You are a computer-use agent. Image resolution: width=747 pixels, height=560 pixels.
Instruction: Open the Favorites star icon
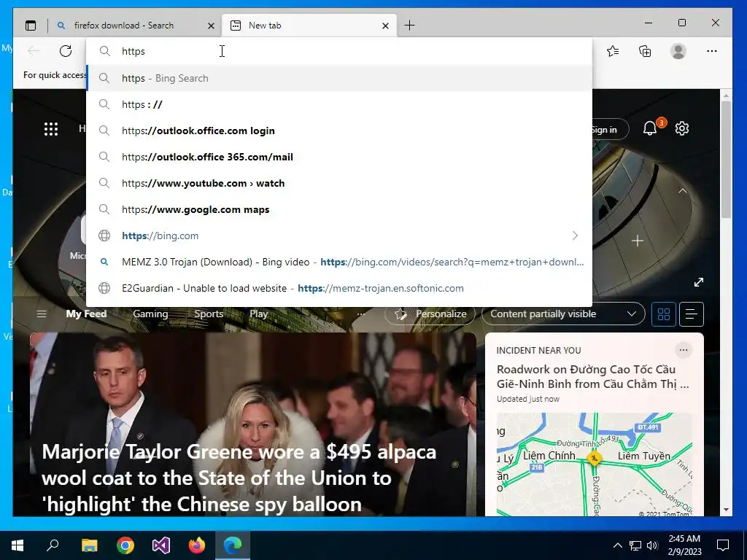(613, 51)
